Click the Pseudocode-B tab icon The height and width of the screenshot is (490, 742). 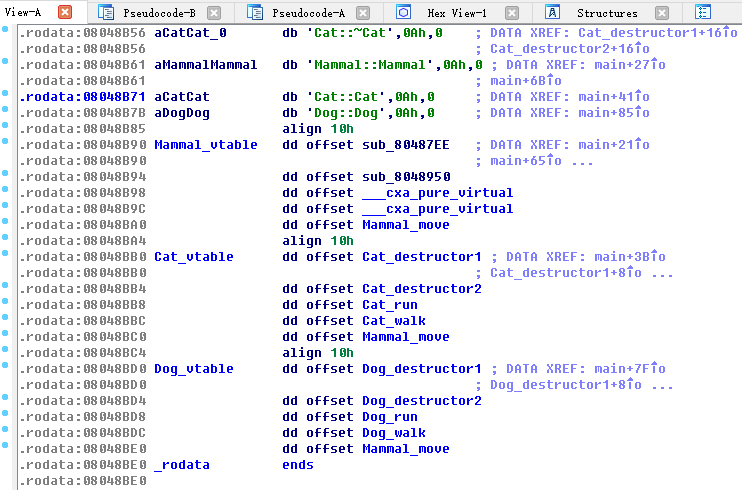pos(106,13)
